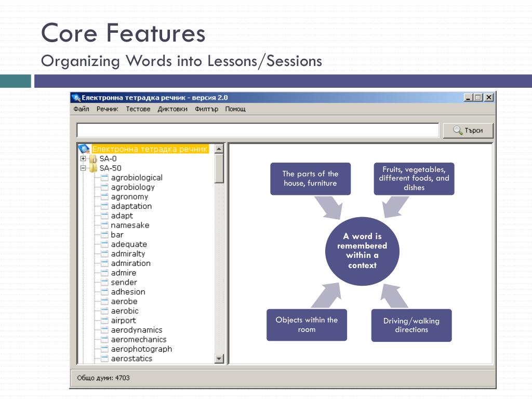The image size is (532, 399).
Task: Click the tree scrollbar up arrow
Action: tap(219, 149)
